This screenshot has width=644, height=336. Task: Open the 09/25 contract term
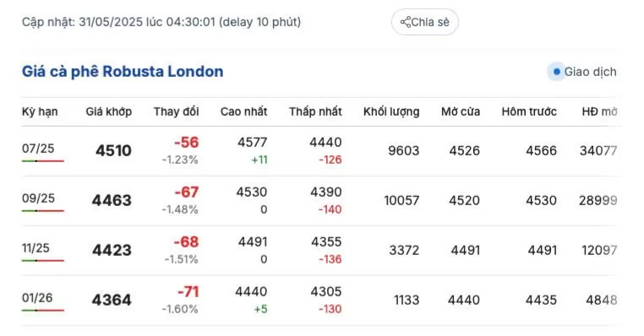[38, 198]
